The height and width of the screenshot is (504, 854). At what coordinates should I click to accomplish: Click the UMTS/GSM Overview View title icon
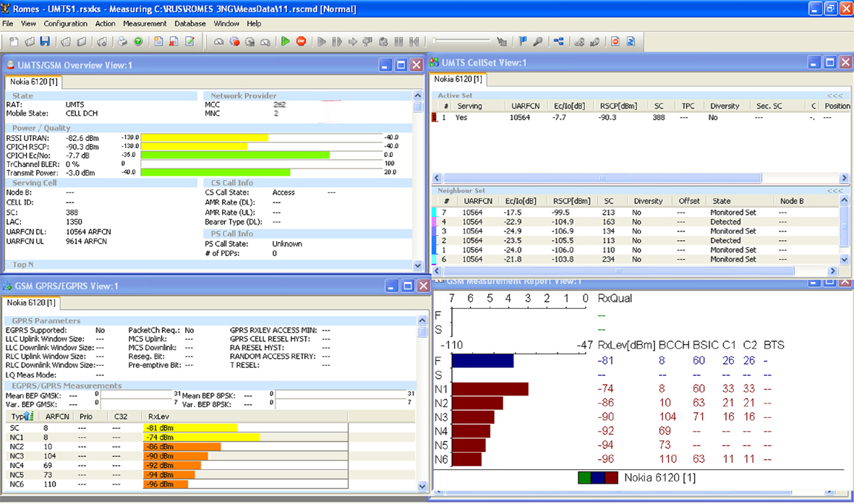coord(10,65)
